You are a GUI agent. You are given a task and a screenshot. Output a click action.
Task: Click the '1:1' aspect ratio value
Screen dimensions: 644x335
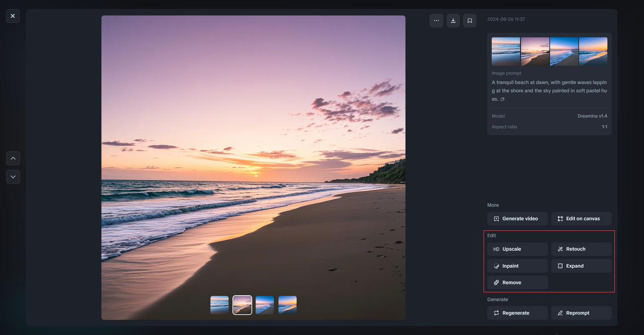pos(604,127)
